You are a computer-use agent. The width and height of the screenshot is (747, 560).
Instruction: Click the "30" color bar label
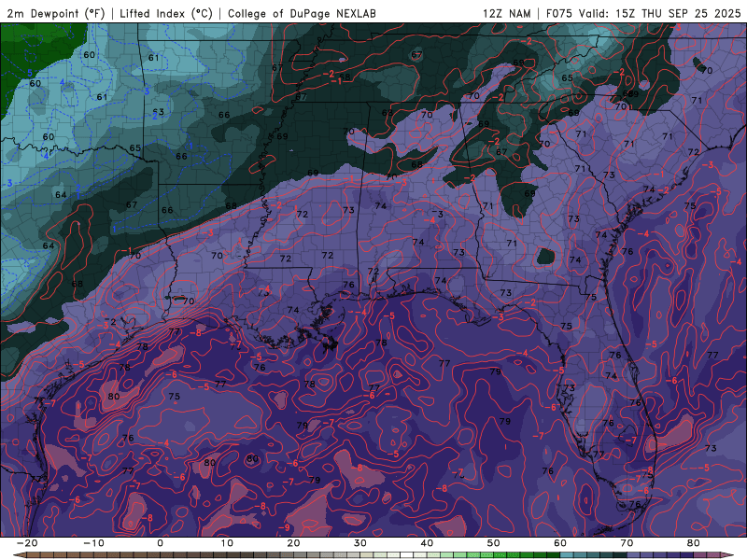[x=360, y=543]
